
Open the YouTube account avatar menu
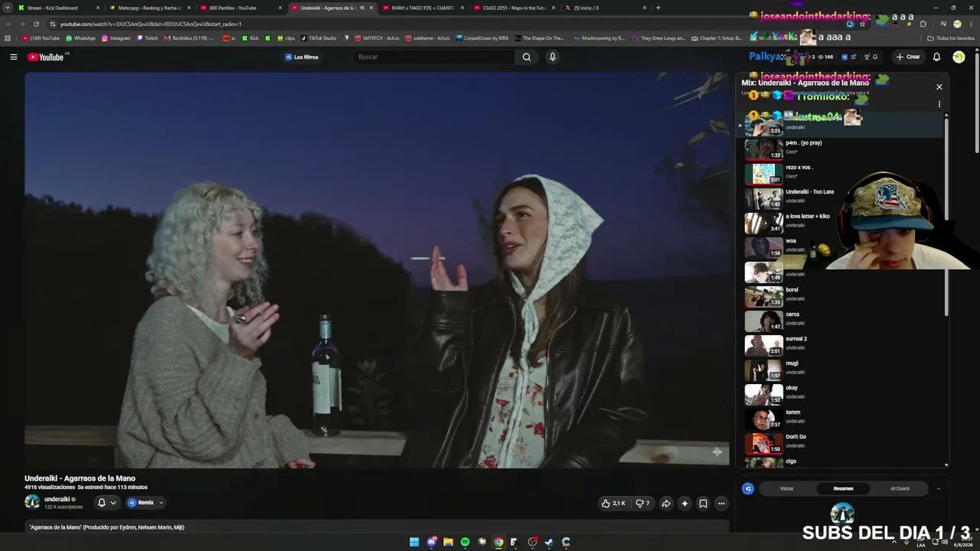coord(959,57)
